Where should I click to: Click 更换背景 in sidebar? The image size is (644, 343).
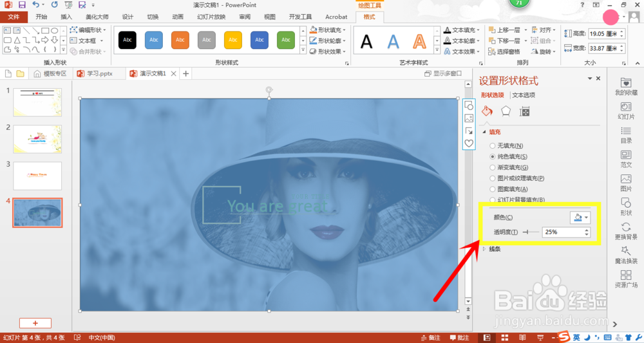click(x=626, y=231)
